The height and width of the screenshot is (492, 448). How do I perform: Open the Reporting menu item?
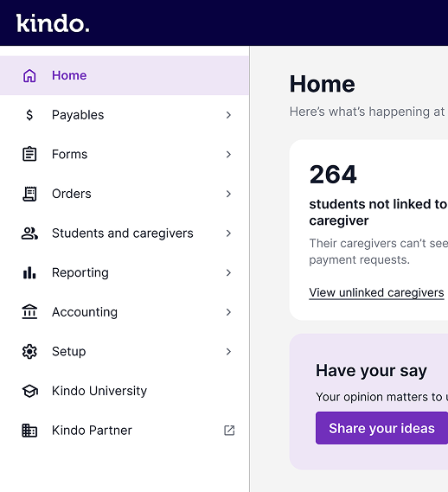[125, 272]
